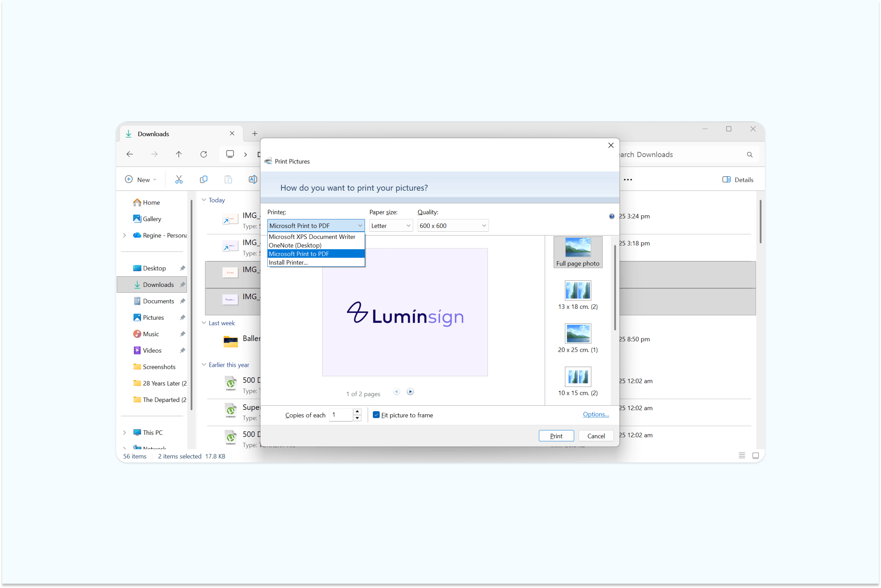Click the search magnifier icon
The height and width of the screenshot is (588, 881).
(750, 155)
